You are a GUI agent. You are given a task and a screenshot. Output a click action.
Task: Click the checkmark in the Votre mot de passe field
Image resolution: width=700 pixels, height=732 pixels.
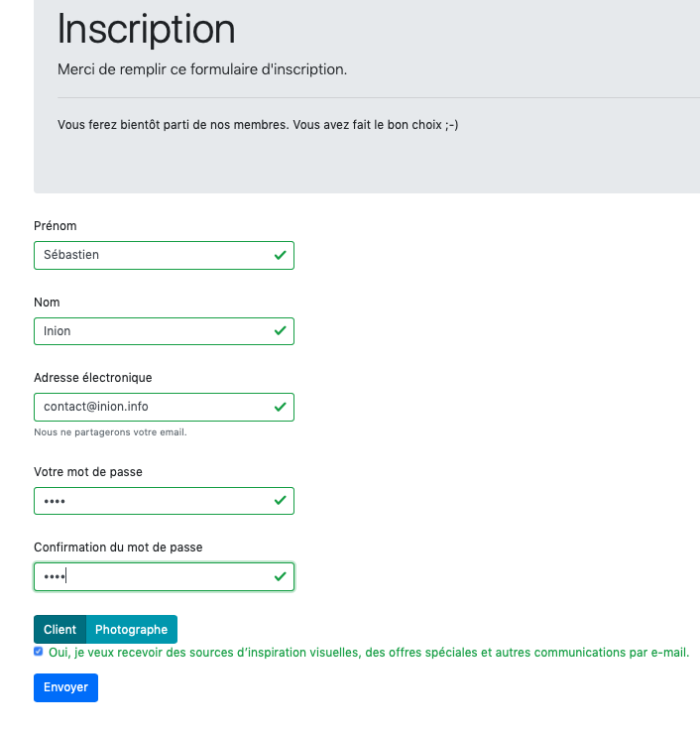[x=281, y=501]
